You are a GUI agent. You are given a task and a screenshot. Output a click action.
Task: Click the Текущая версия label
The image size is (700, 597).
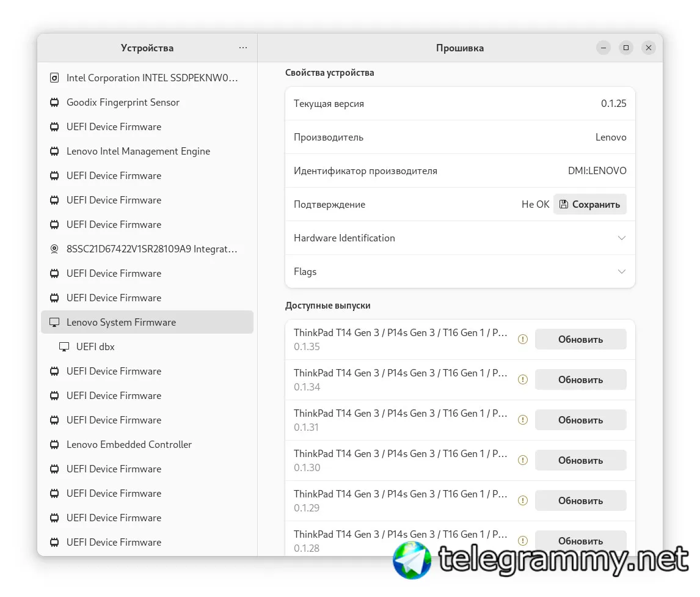pos(329,104)
